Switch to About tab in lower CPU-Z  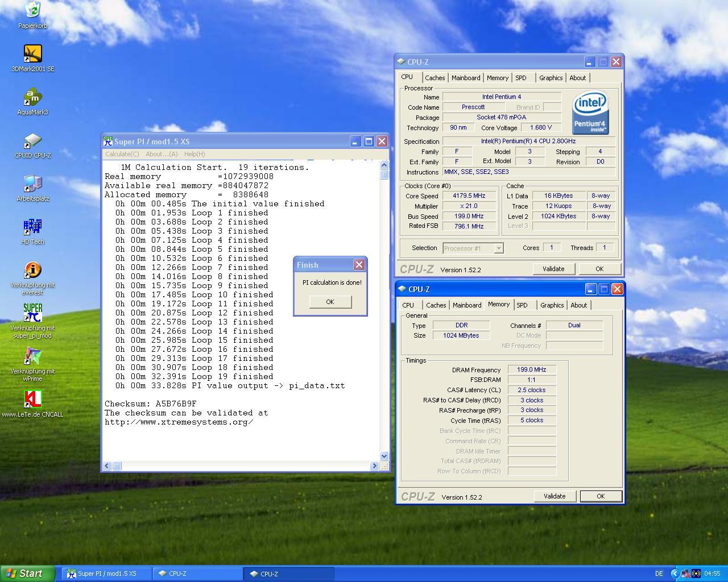[578, 305]
